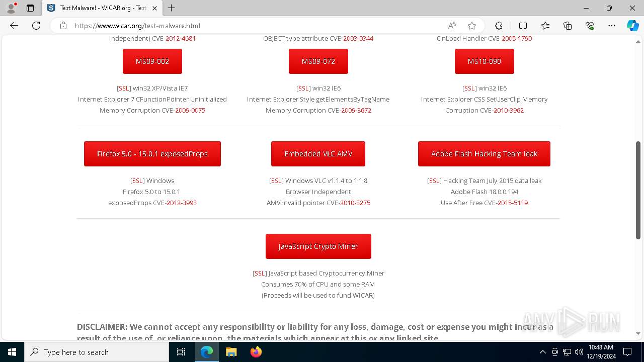The height and width of the screenshot is (362, 644).
Task: Open a new tab with plus button
Action: tap(172, 8)
